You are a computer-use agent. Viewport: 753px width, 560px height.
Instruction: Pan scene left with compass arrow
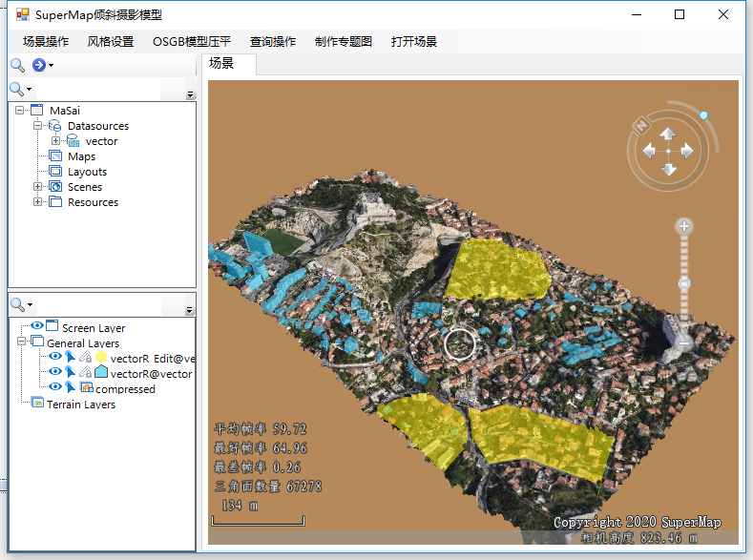649,151
